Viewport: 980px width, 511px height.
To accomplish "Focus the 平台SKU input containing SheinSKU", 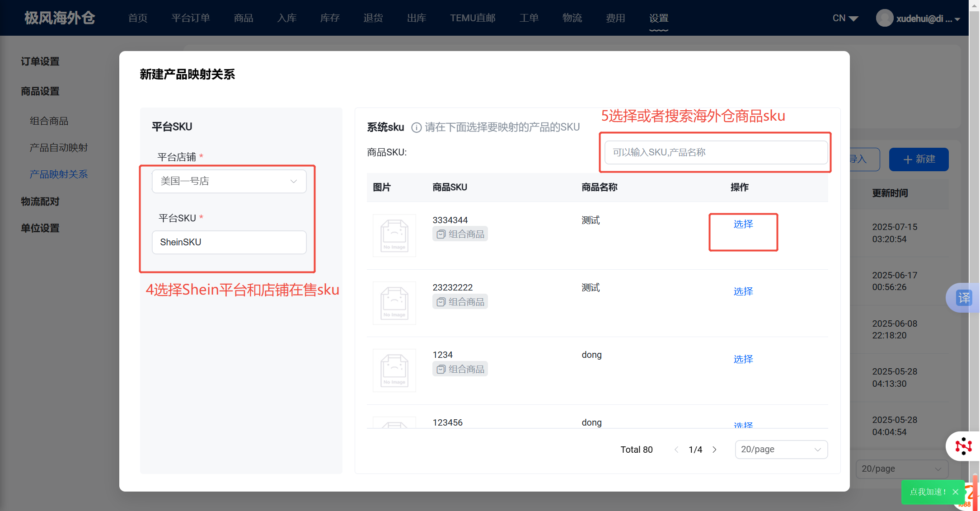I will coord(229,242).
